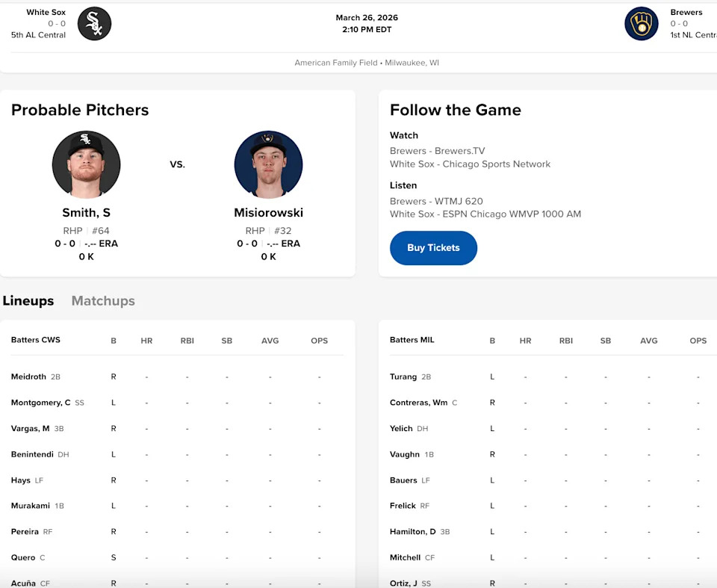This screenshot has width=717, height=588.
Task: Click Turang in the Brewers lineup
Action: 403,377
